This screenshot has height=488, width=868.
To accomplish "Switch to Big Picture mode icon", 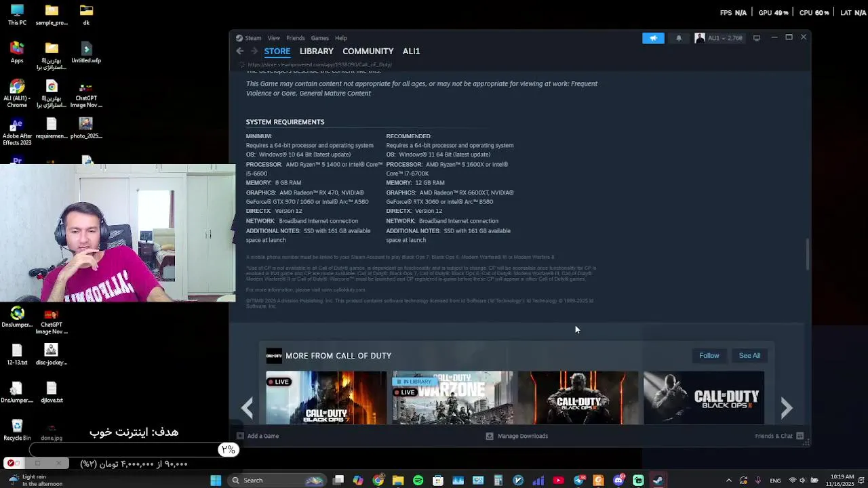I will tap(757, 38).
